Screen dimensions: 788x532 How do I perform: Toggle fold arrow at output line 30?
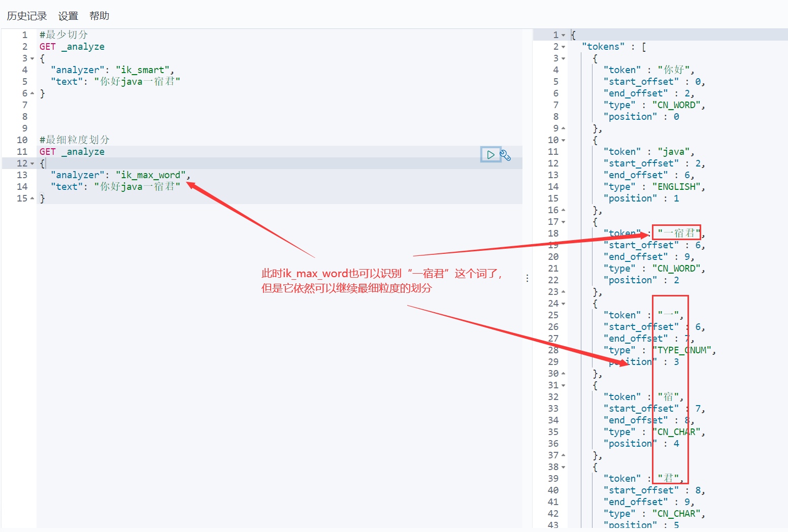pos(564,374)
